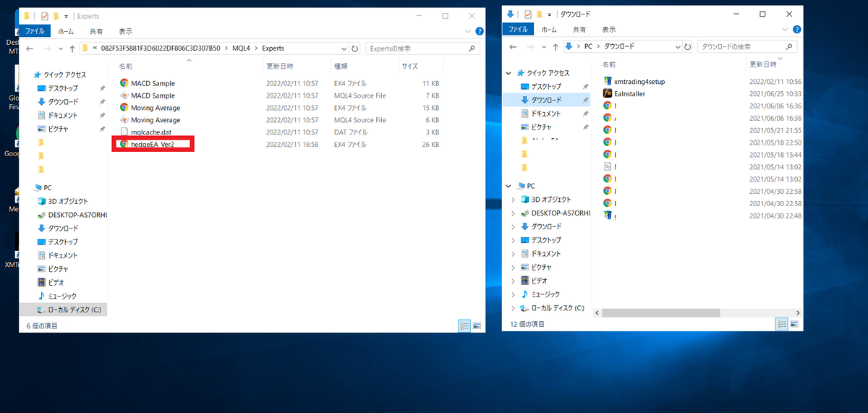Select ビデオ in Experts window sidebar
The width and height of the screenshot is (868, 413).
click(56, 282)
